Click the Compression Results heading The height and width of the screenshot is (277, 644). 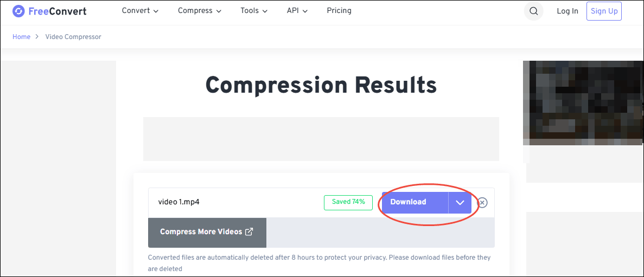point(321,85)
